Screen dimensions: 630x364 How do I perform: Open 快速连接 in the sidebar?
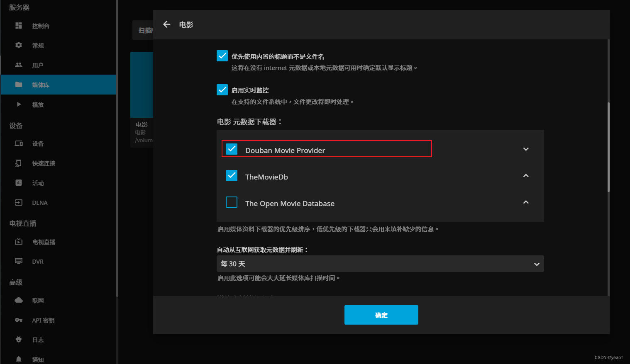pos(59,163)
